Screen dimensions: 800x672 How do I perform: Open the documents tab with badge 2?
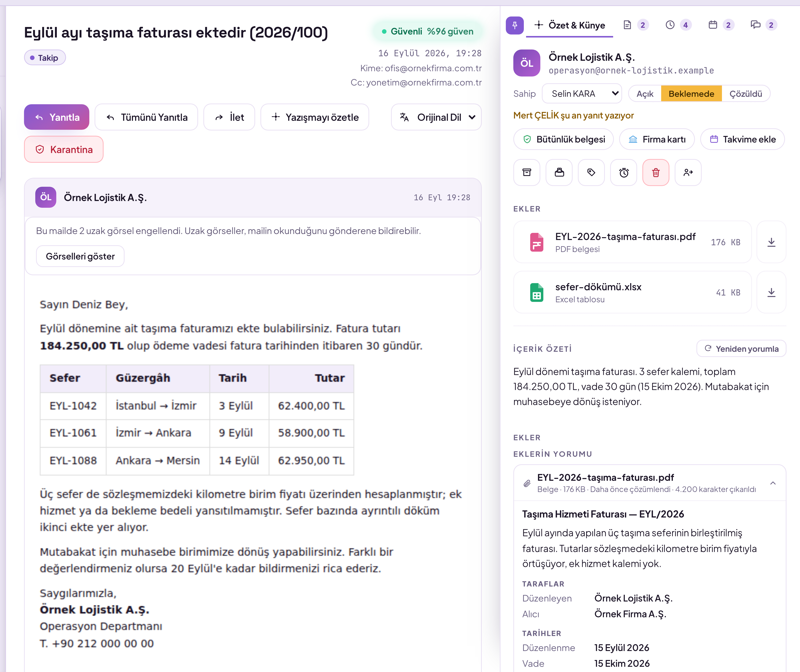point(635,25)
